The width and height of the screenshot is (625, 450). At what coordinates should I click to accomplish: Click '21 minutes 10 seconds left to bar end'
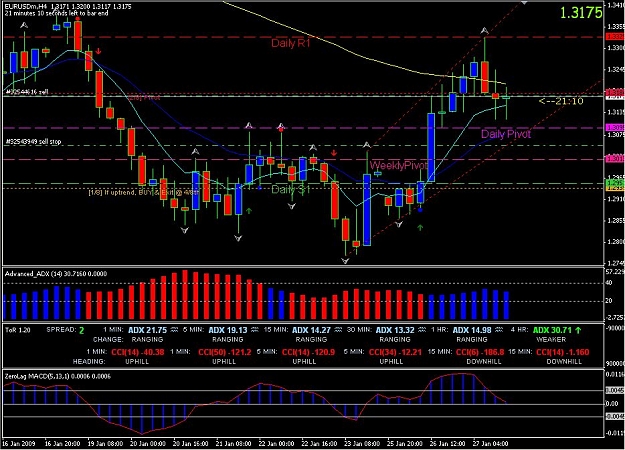tap(56, 13)
